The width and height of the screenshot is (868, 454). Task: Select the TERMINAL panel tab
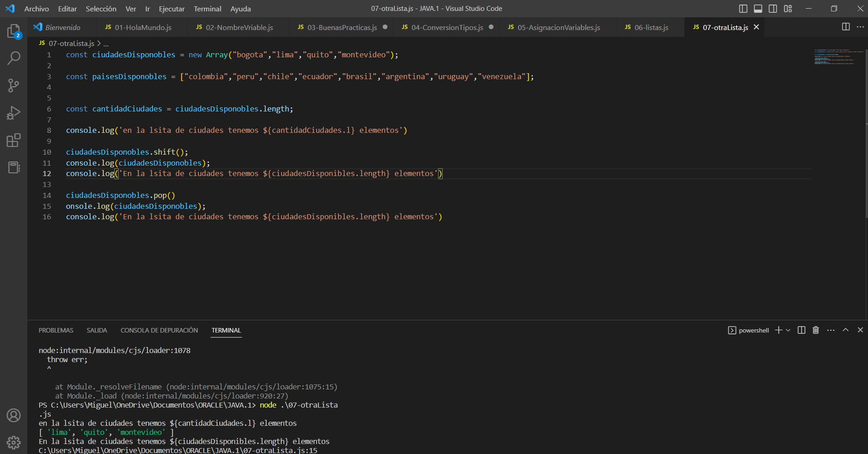(226, 330)
